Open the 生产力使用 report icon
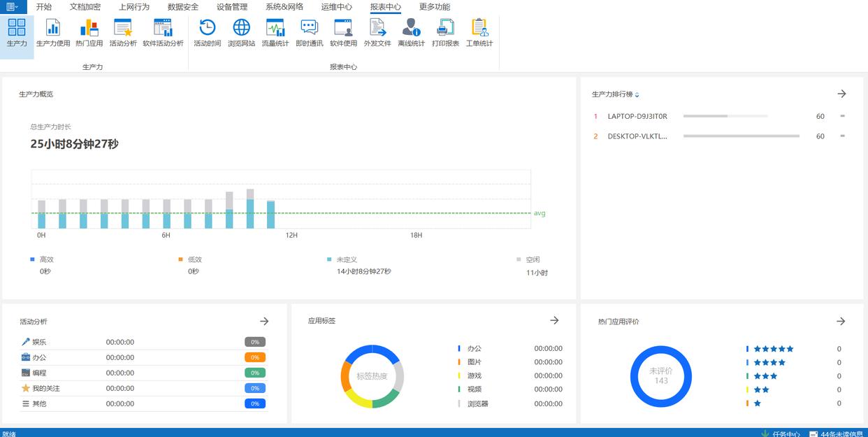The width and height of the screenshot is (868, 437). tap(53, 33)
